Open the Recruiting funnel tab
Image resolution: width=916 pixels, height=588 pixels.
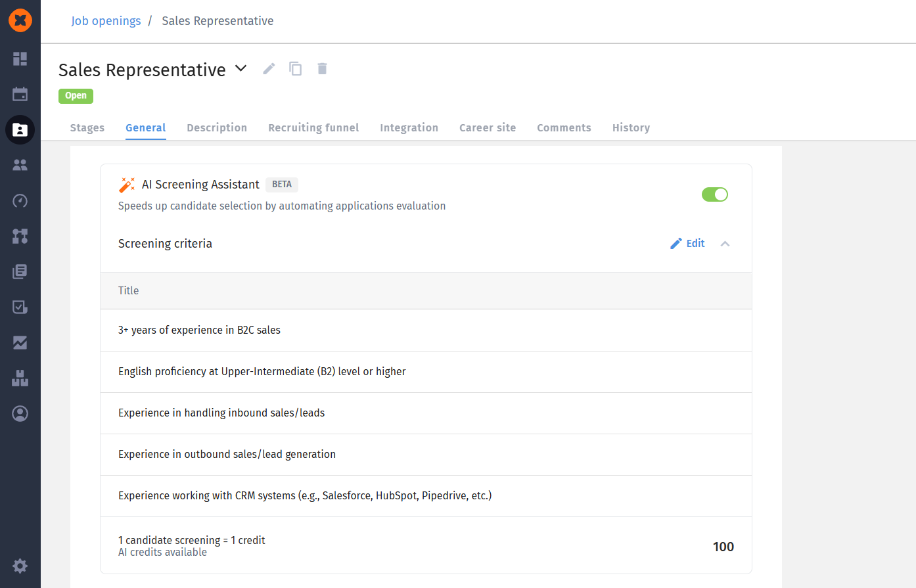313,127
